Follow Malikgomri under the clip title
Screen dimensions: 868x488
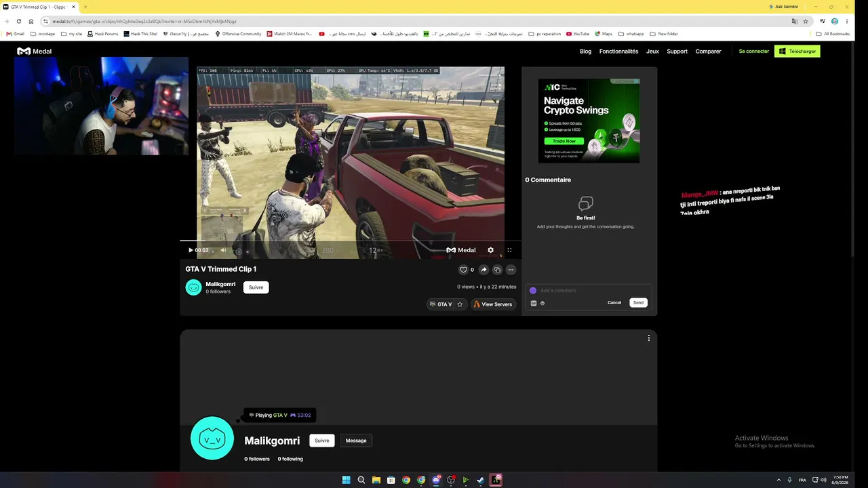(x=256, y=287)
